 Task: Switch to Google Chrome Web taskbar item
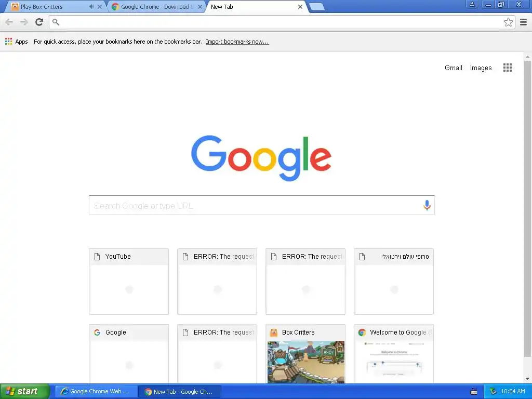96,392
